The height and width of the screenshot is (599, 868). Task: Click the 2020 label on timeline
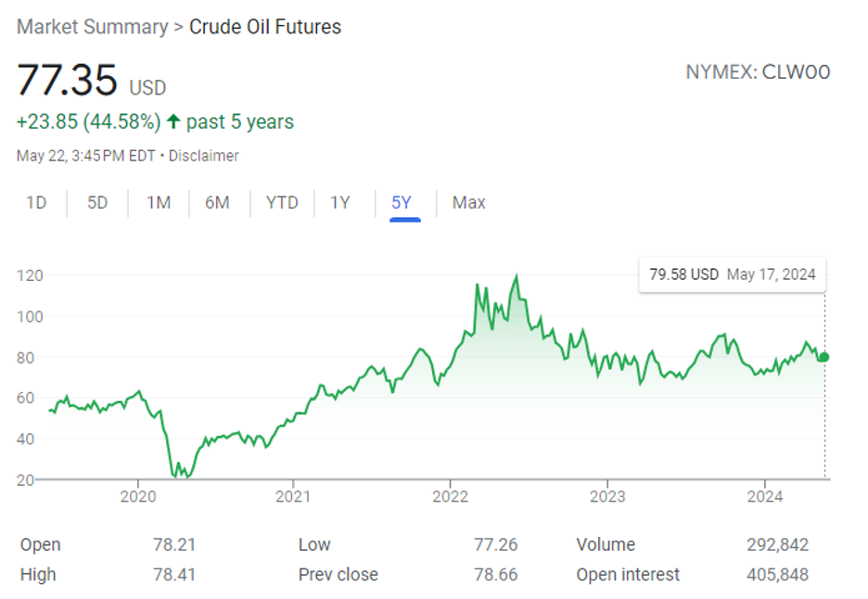pos(138,495)
